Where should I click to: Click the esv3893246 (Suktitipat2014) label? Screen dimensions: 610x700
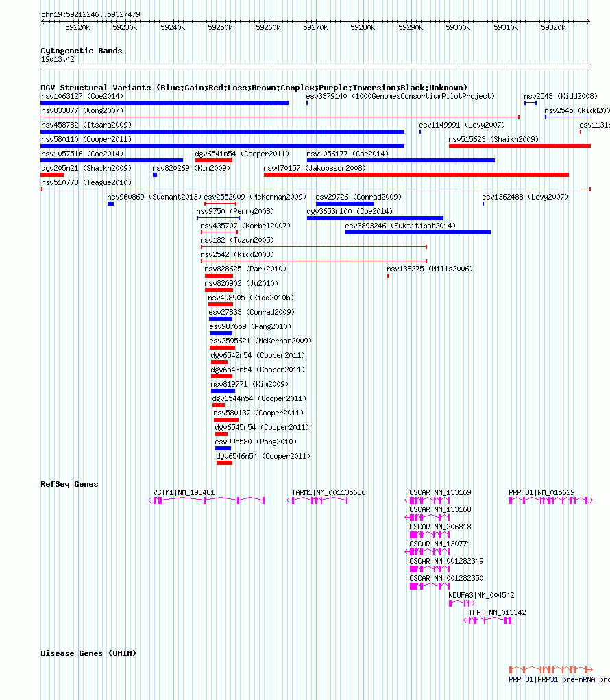(400, 226)
